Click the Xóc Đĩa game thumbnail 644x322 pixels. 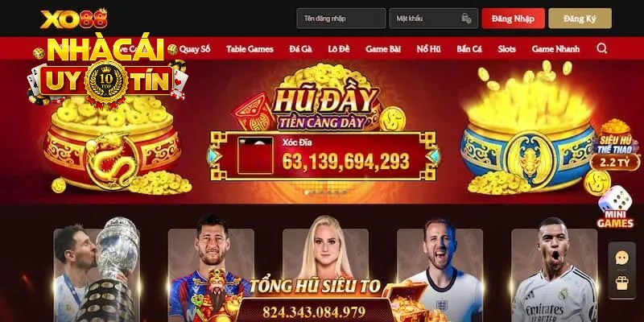pyautogui.click(x=255, y=155)
